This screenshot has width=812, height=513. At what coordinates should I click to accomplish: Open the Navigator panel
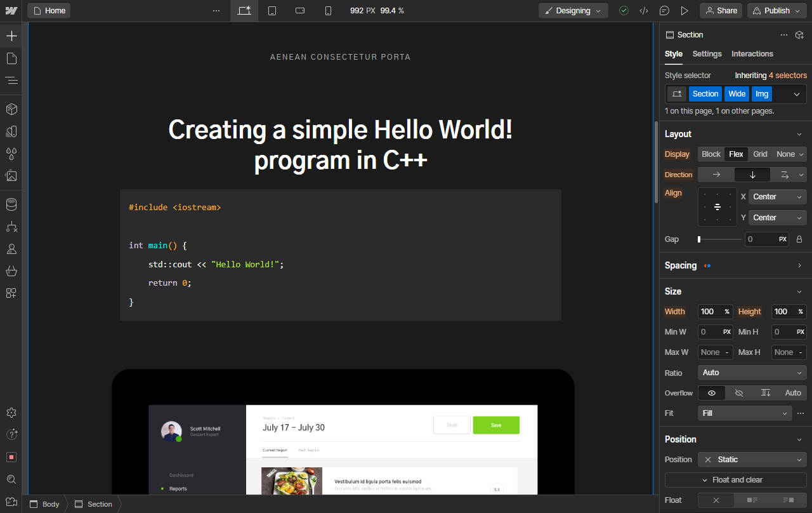pyautogui.click(x=10, y=81)
